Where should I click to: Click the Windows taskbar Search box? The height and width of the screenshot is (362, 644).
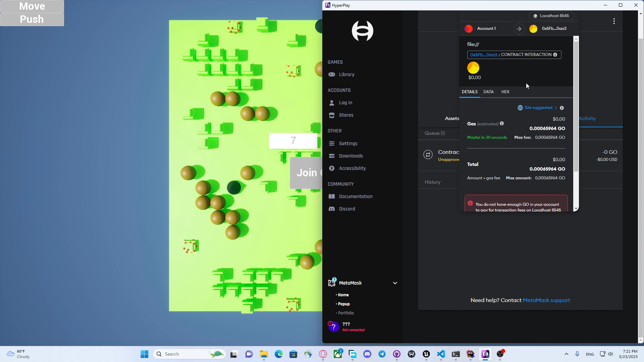tap(190, 354)
